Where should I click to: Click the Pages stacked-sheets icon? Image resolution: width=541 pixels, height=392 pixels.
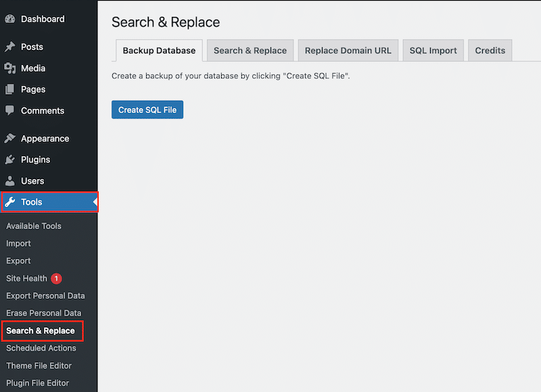[x=10, y=89]
